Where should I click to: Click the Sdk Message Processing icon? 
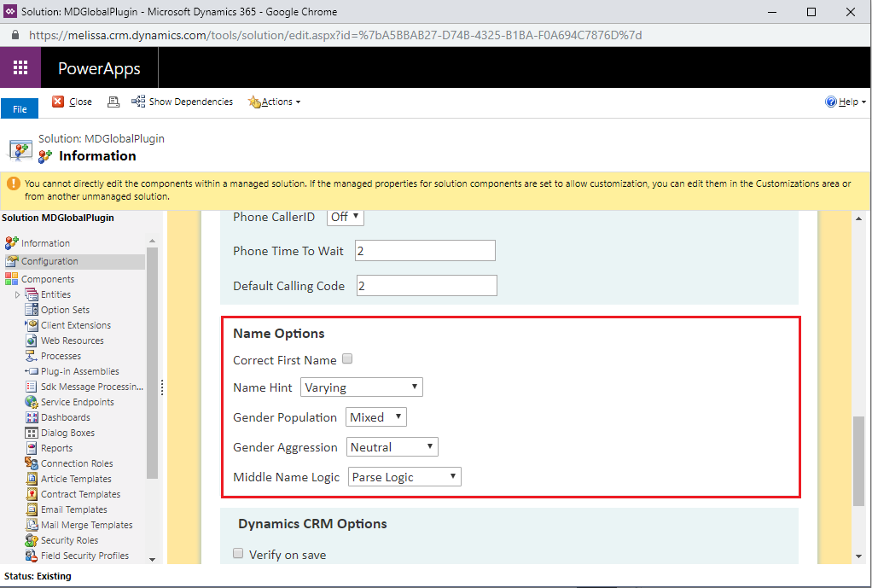32,387
